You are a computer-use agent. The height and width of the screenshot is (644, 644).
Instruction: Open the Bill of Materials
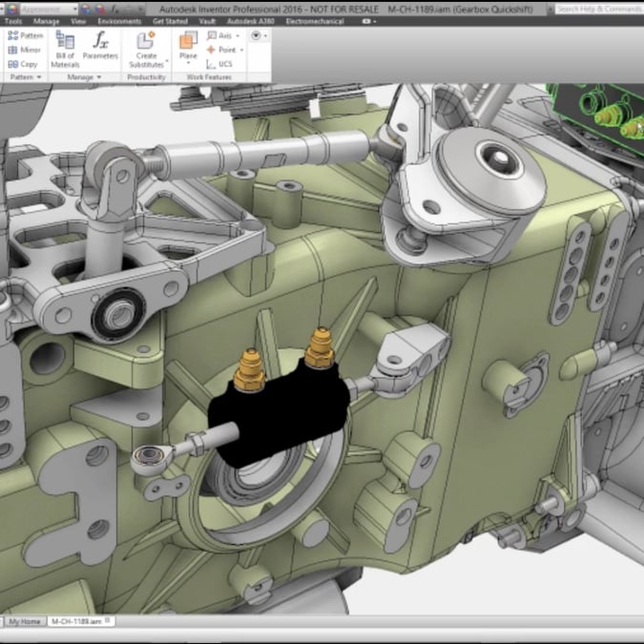click(65, 49)
